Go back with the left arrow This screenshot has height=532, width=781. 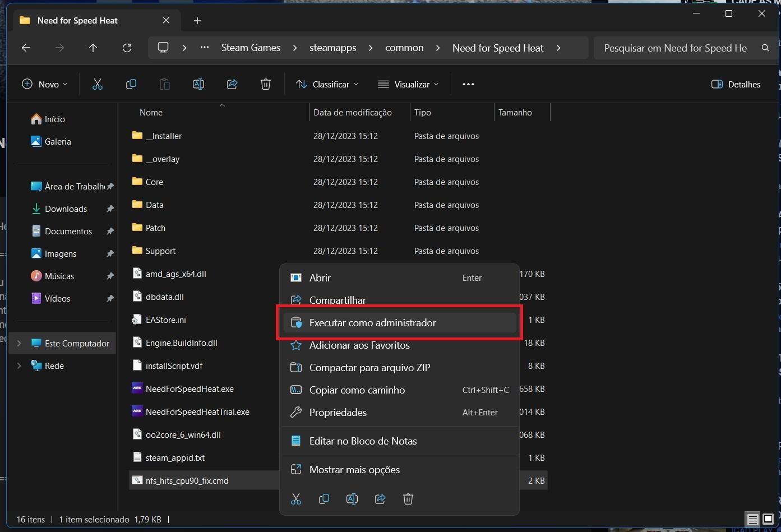[x=26, y=48]
